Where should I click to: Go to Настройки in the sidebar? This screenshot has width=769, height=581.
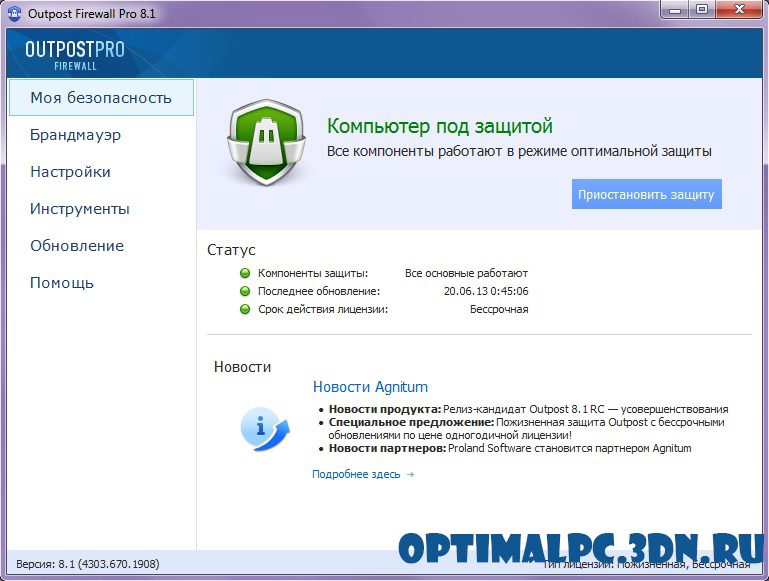70,172
